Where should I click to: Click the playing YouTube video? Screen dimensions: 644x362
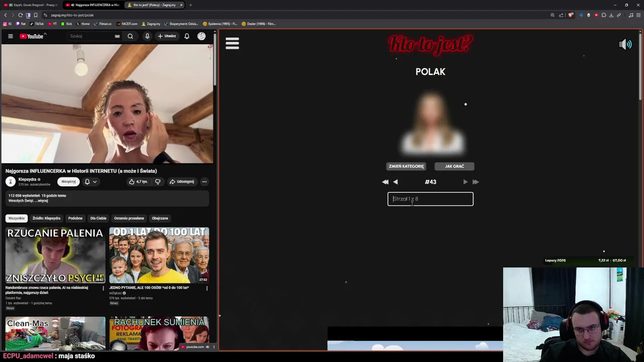(x=107, y=104)
